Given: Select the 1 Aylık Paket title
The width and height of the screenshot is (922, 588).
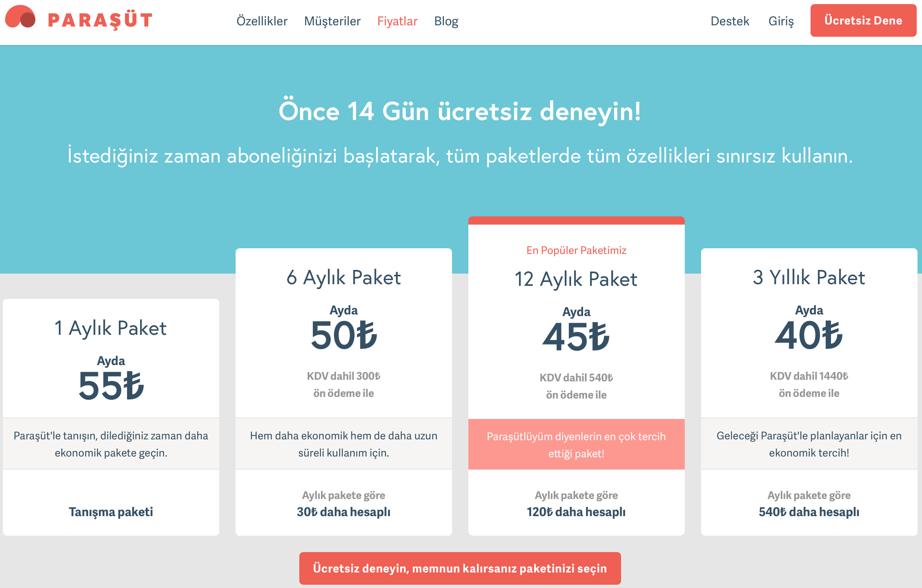Looking at the screenshot, I should click(x=111, y=328).
